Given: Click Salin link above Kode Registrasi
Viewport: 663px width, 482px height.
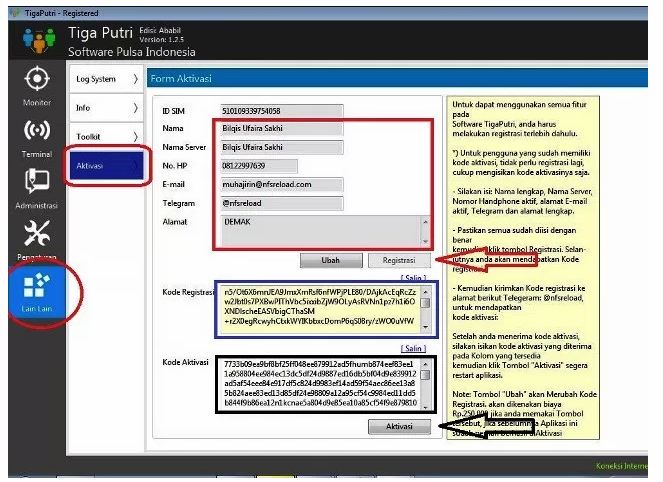Looking at the screenshot, I should 413,278.
